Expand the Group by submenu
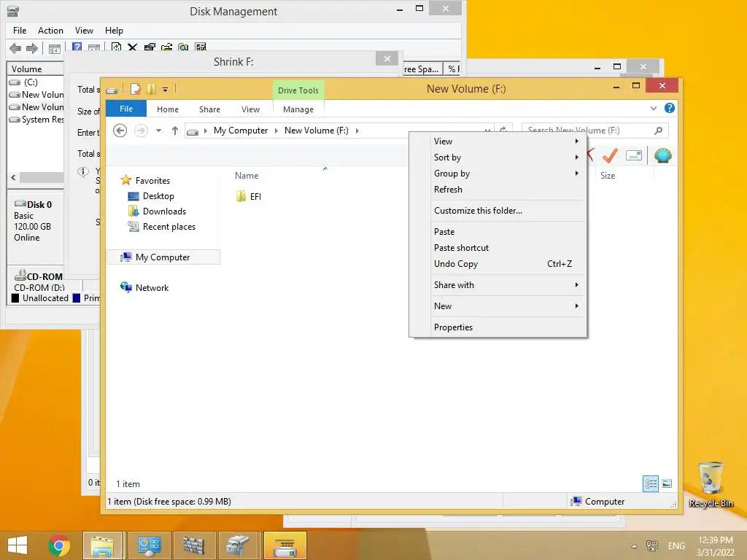The height and width of the screenshot is (560, 747). pyautogui.click(x=576, y=174)
